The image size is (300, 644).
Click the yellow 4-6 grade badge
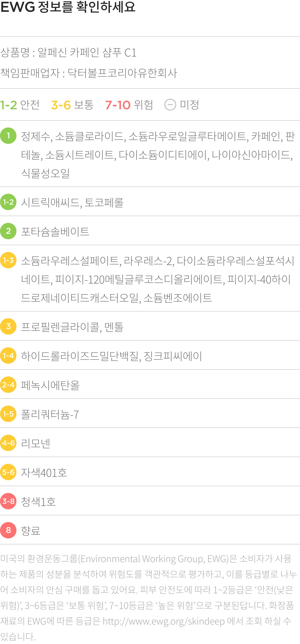tap(8, 443)
